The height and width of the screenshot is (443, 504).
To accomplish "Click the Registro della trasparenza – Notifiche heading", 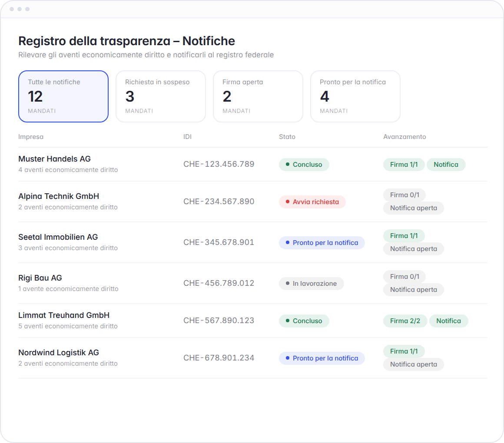I will (x=126, y=41).
